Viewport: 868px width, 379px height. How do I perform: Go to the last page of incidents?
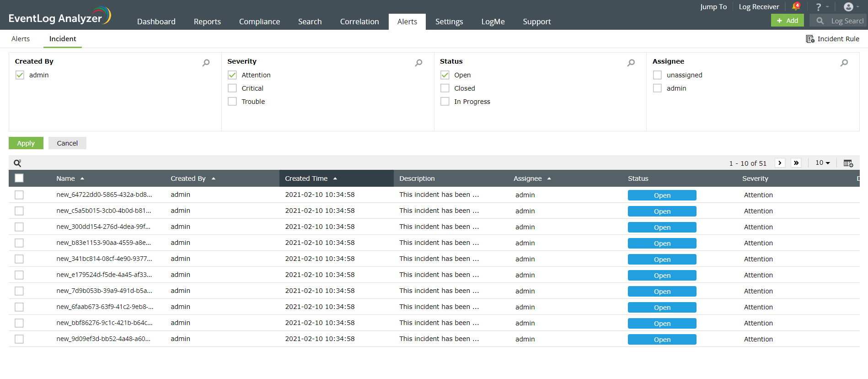(796, 163)
